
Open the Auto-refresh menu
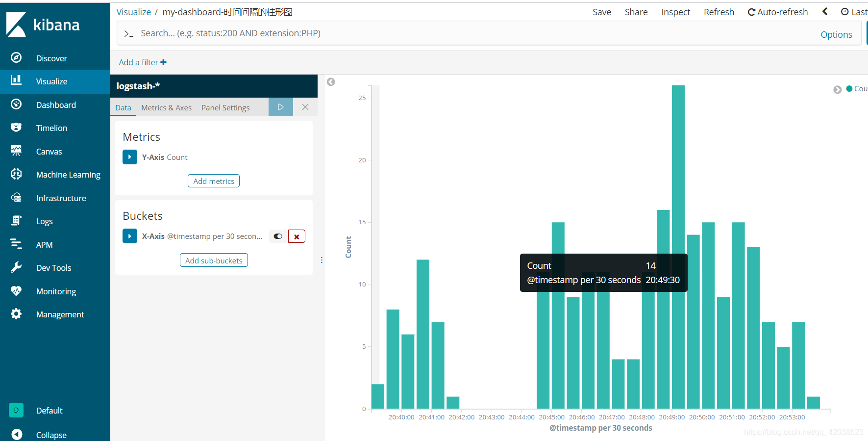coord(778,12)
